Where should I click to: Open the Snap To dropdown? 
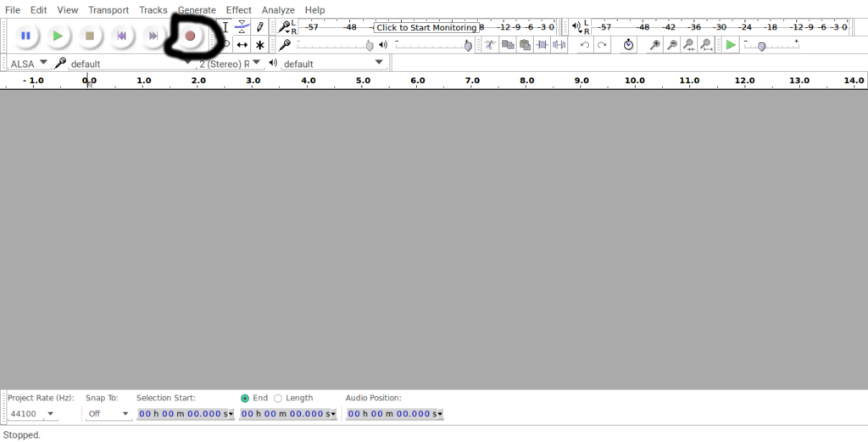(x=109, y=414)
